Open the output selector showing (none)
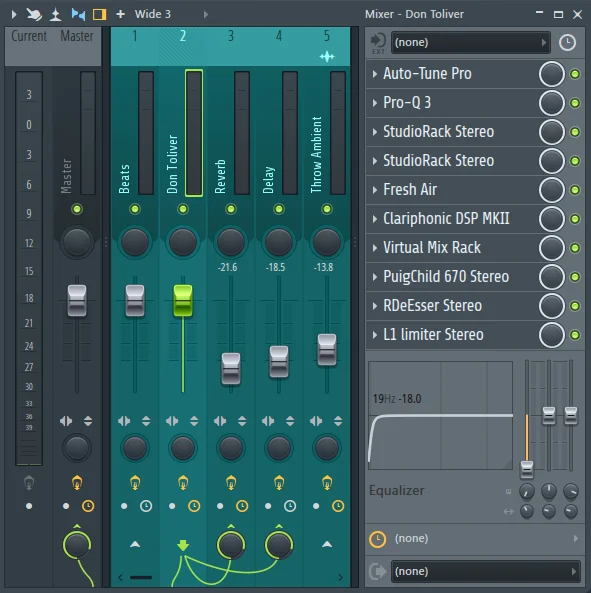 [485, 571]
